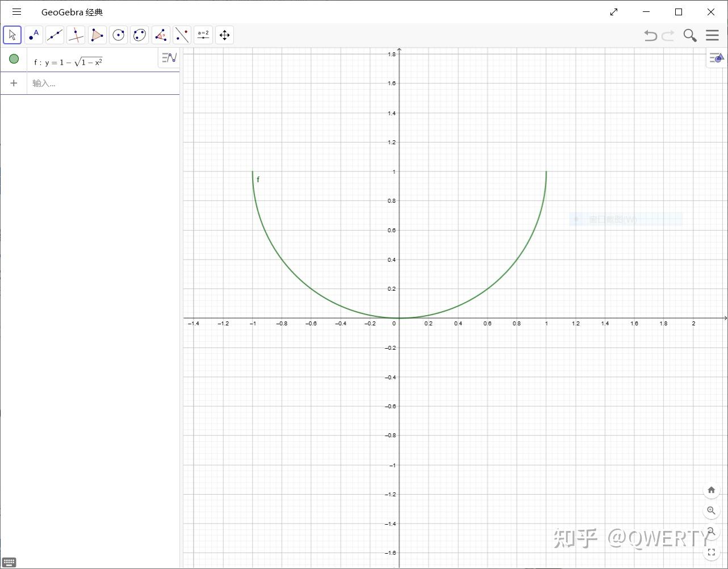Select the Perpendicular Line tool
The image size is (728, 569).
pyautogui.click(x=76, y=35)
